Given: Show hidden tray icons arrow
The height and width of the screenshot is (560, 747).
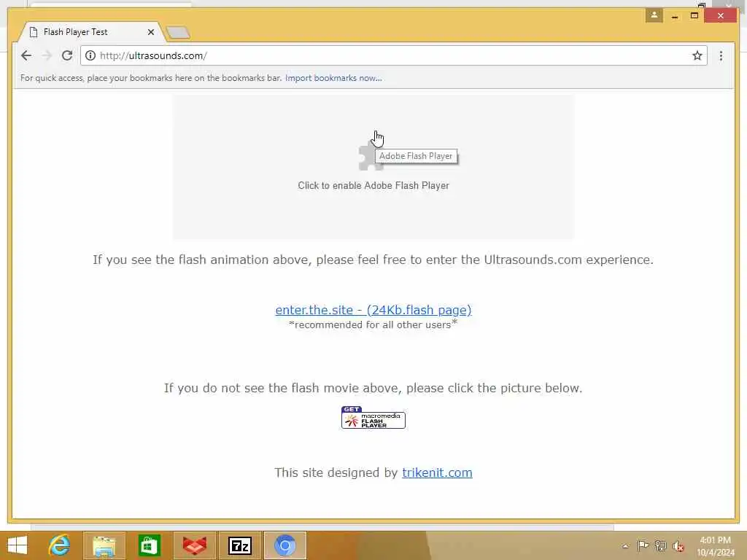Looking at the screenshot, I should [625, 546].
